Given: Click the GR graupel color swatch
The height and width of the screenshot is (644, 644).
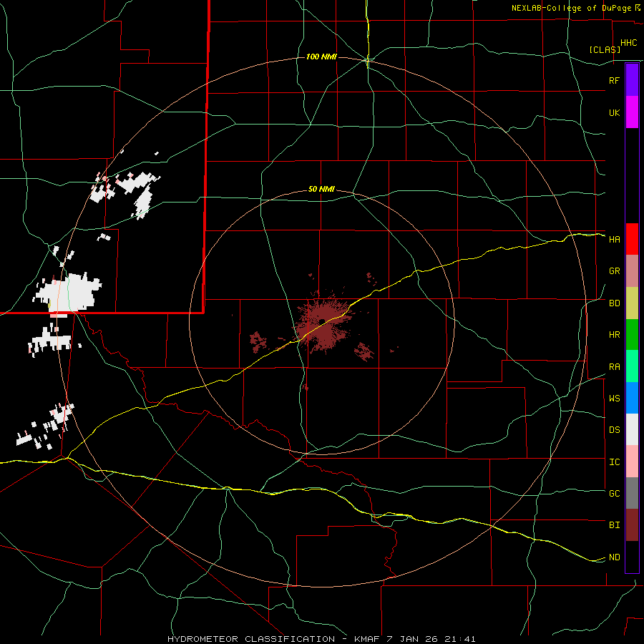Looking at the screenshot, I should tap(632, 271).
